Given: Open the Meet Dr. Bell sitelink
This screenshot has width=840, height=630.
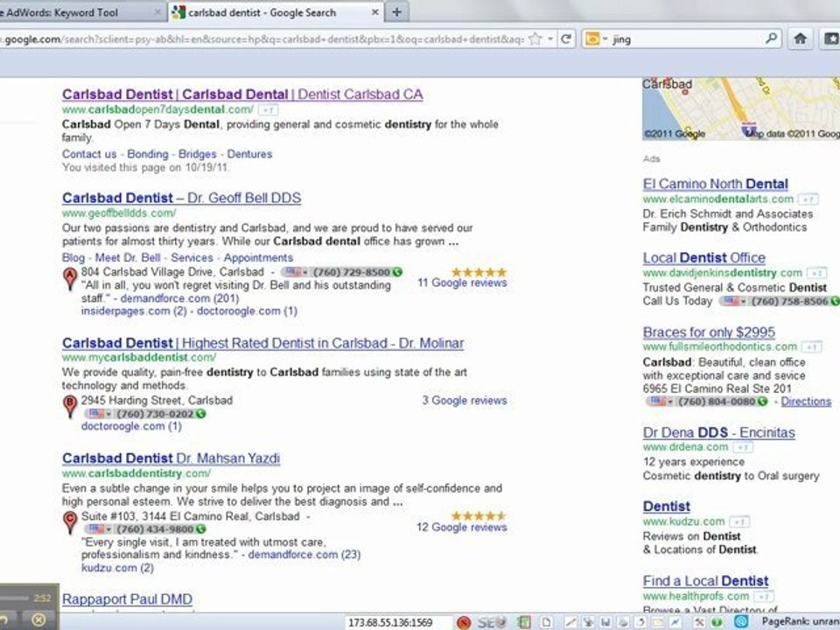Looking at the screenshot, I should pyautogui.click(x=128, y=257).
